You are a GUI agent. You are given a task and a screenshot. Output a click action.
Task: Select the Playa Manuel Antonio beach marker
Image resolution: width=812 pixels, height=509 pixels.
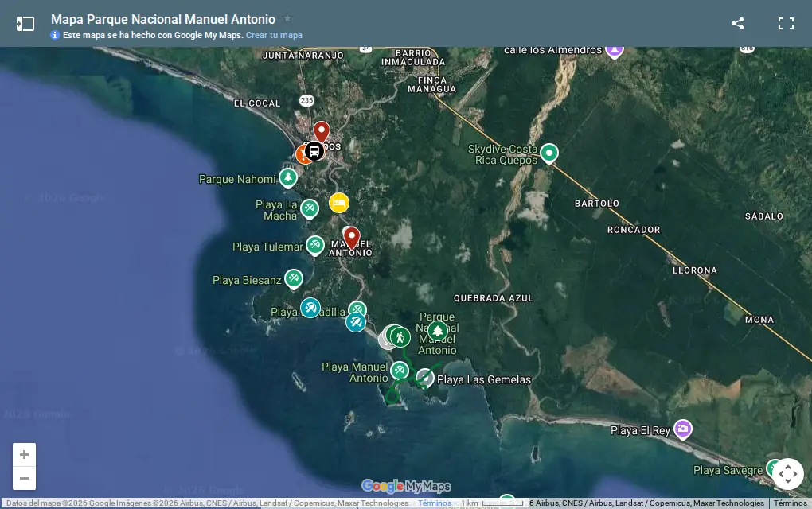pos(400,370)
